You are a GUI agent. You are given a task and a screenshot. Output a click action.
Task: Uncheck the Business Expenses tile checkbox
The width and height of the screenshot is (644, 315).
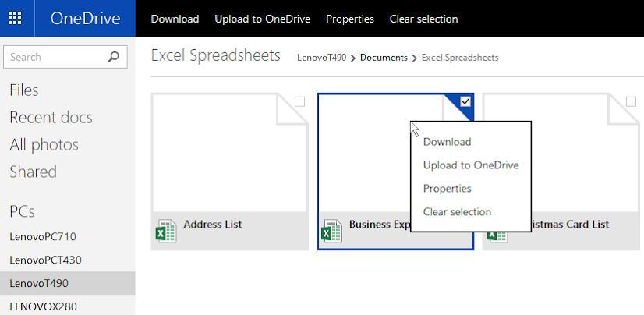(465, 101)
